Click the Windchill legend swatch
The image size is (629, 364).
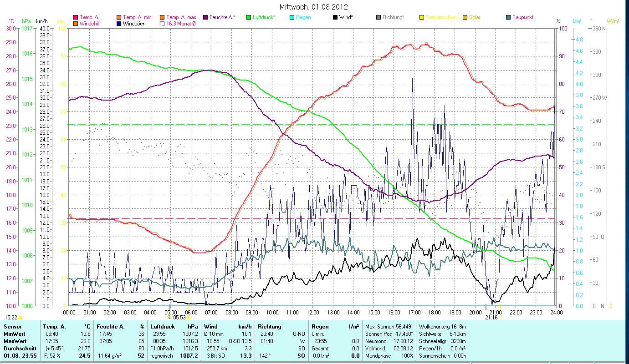tap(76, 24)
